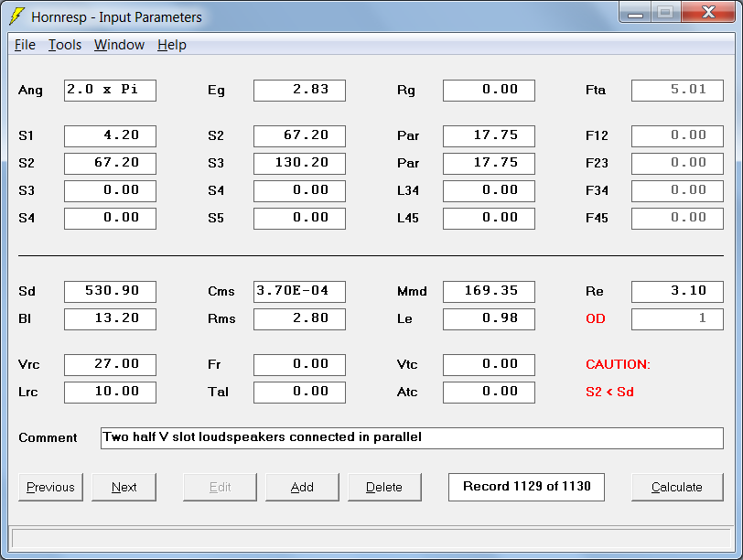
Task: Select the Cms field with 3.70E-04
Action: (x=299, y=291)
